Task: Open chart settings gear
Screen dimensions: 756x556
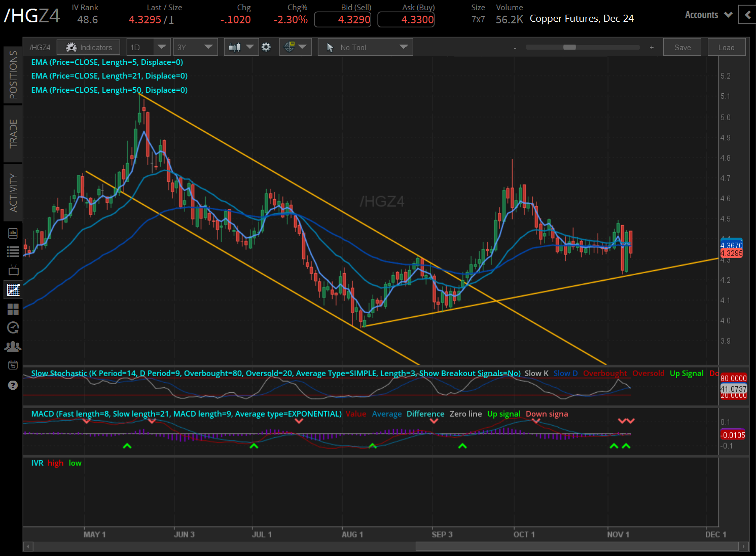Action: click(x=266, y=47)
